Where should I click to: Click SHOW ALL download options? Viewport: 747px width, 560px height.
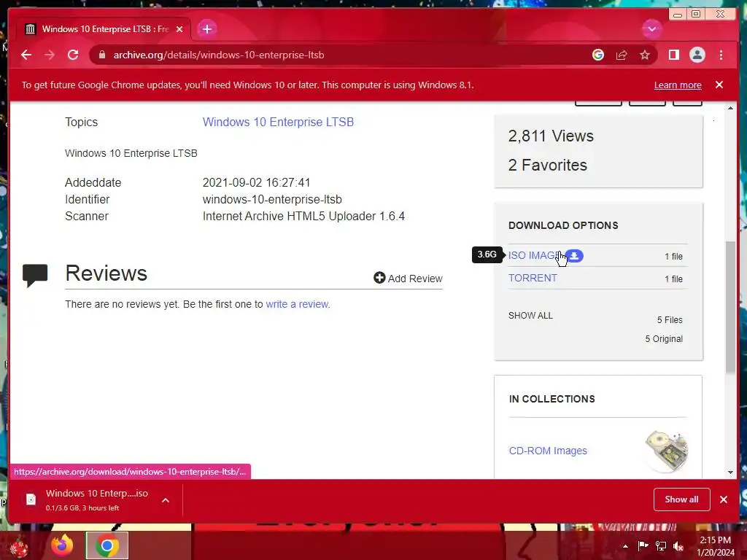coord(530,316)
